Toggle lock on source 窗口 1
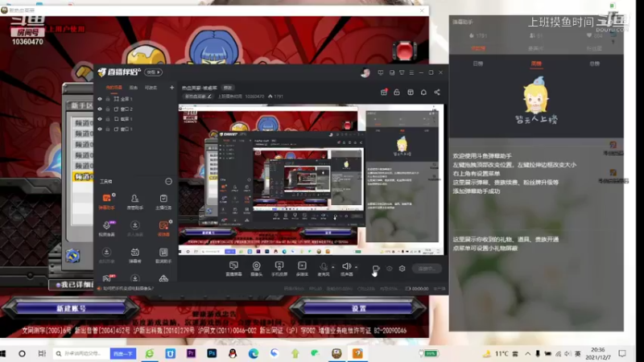The image size is (644, 362). click(108, 129)
